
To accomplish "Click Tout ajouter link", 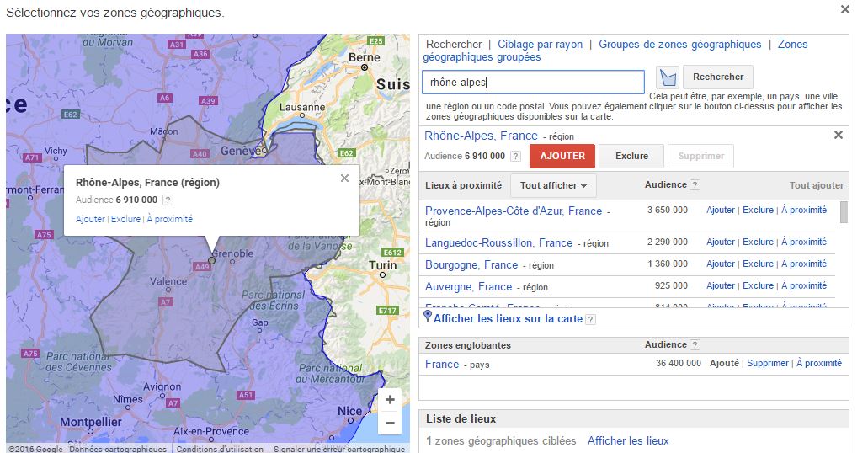I will point(817,185).
